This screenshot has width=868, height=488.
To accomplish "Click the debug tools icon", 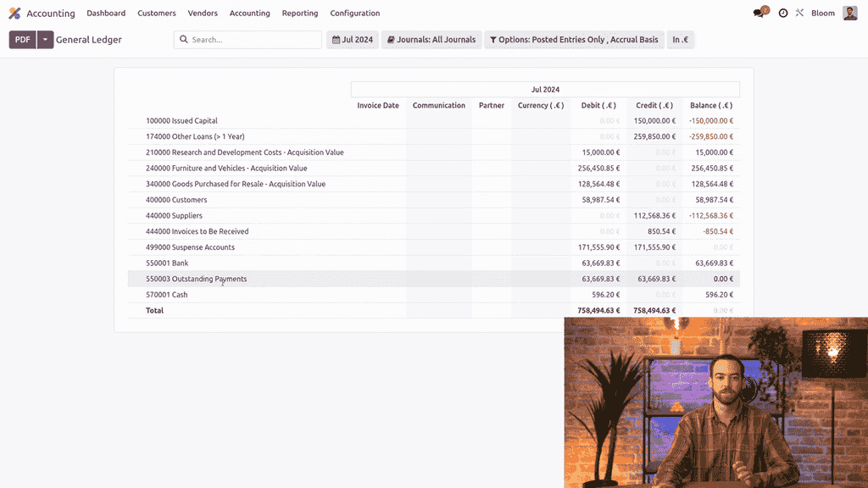I will (799, 14).
